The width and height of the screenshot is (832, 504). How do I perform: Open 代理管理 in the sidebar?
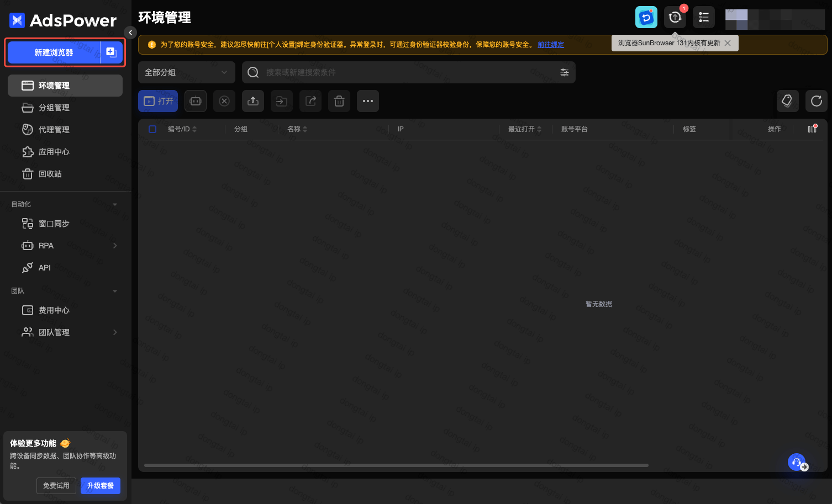(x=54, y=130)
